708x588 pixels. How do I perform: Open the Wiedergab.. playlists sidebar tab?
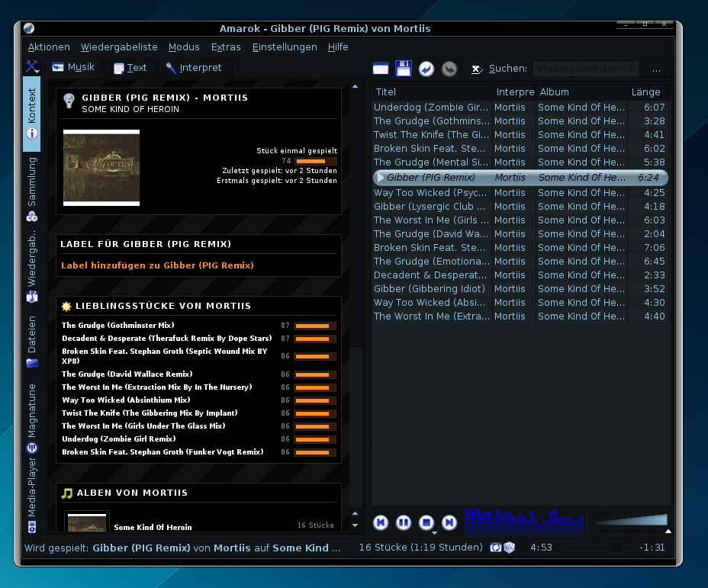[x=31, y=267]
